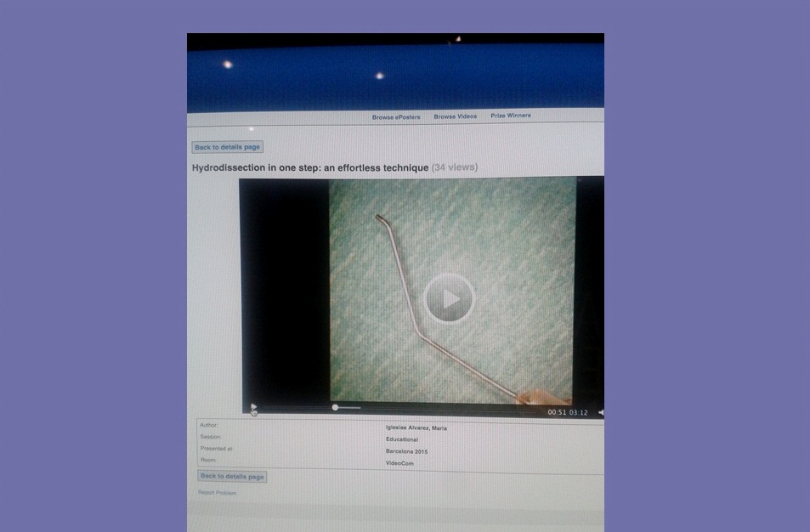This screenshot has height=532, width=810.
Task: Click the Educational session value
Action: point(402,439)
